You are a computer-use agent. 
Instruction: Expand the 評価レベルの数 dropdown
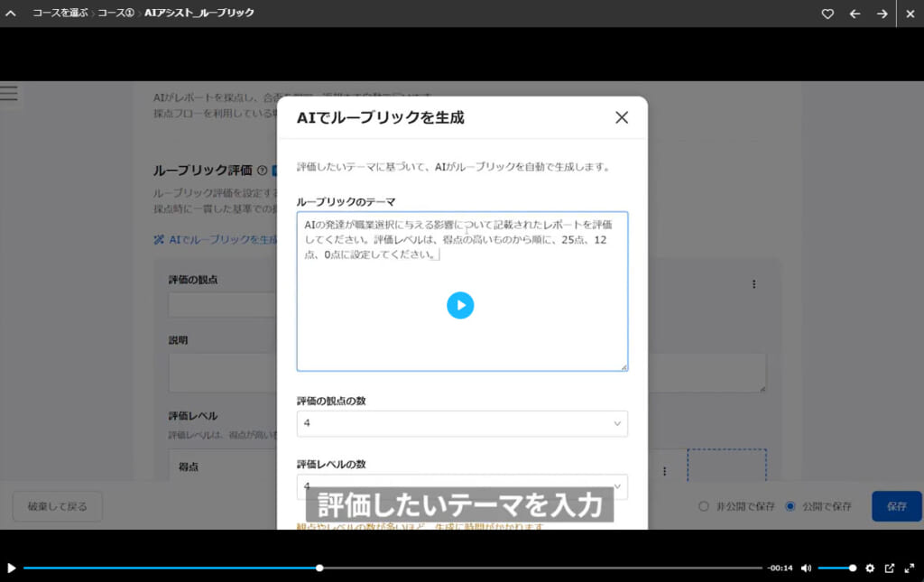(462, 486)
